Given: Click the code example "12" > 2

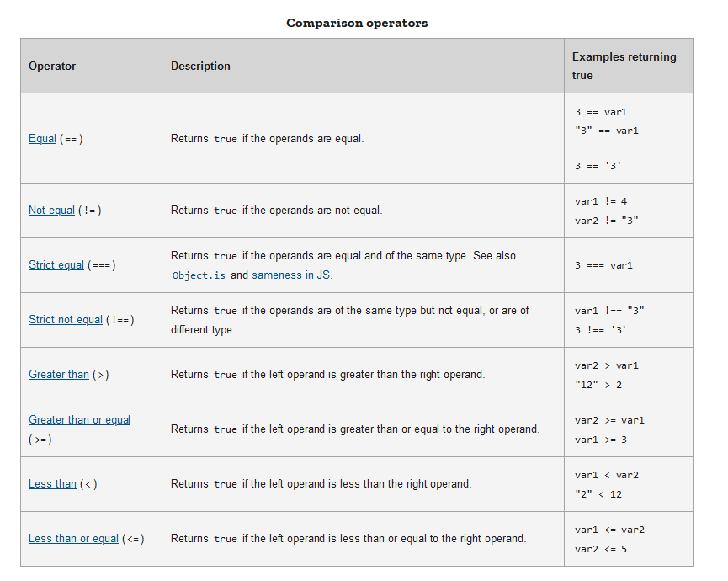Looking at the screenshot, I should click(598, 385).
